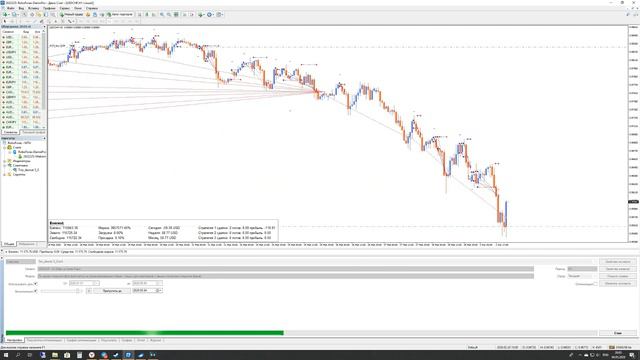Screen dimensions: 640x360
Task: Open the Результаты tab in tester
Action: [x=109, y=340]
